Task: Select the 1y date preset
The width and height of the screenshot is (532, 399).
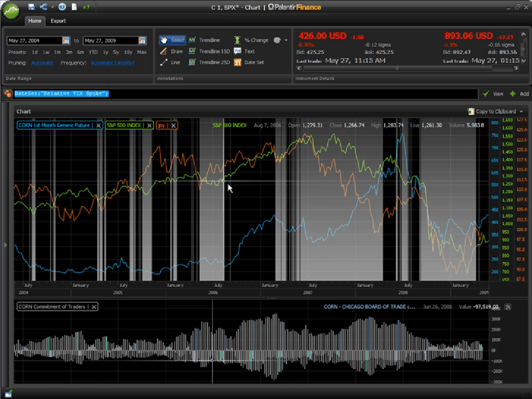Action: pos(106,52)
